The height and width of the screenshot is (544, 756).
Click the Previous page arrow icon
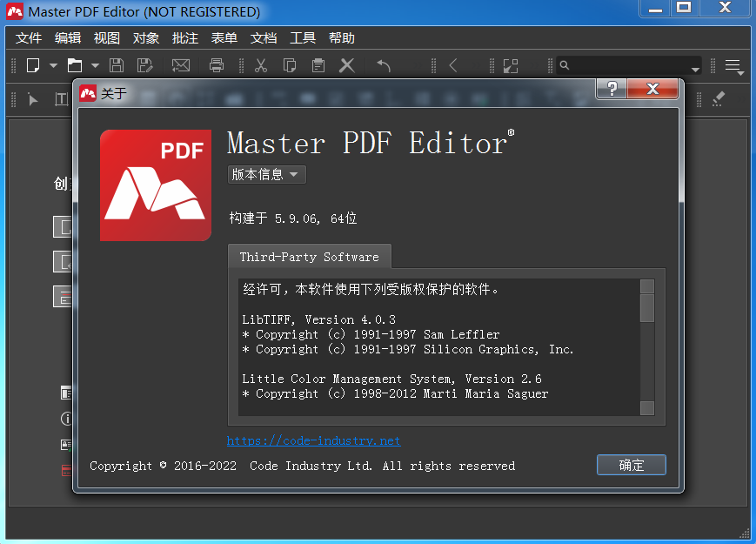[453, 65]
